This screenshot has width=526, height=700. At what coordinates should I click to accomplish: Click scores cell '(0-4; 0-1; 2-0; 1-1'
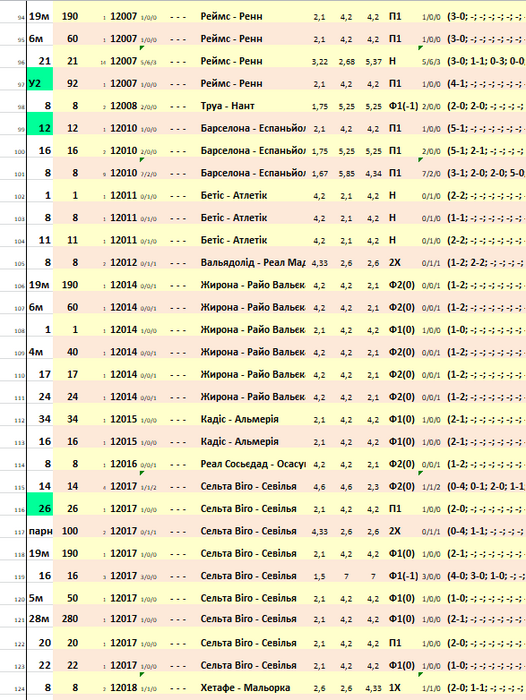click(486, 486)
